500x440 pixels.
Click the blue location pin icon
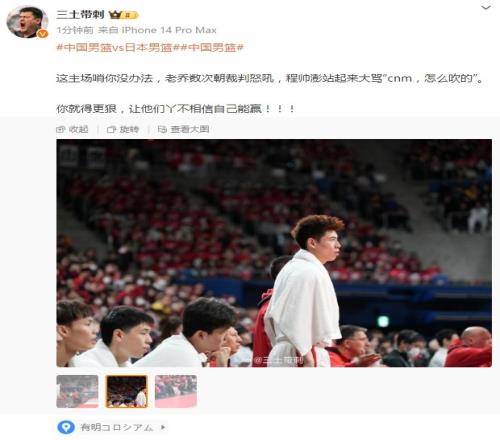click(x=66, y=427)
